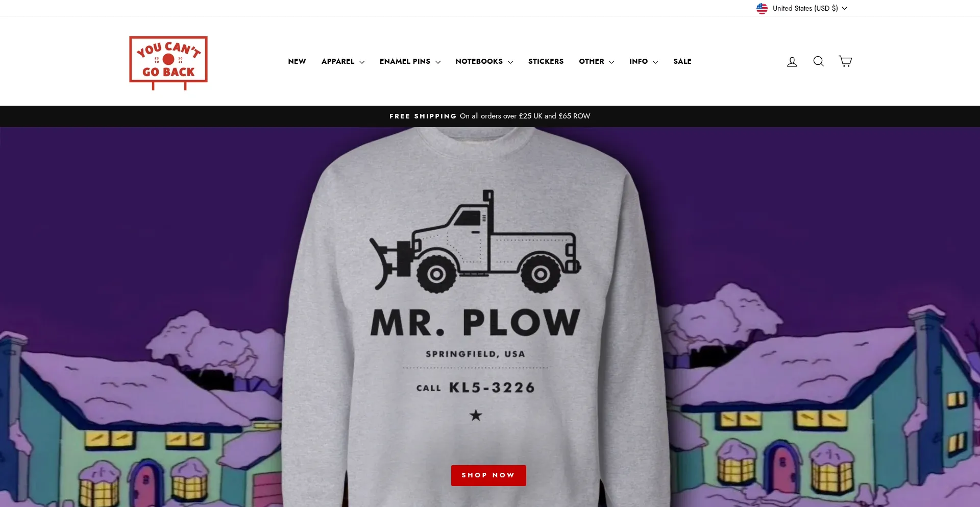
Task: Expand the Apparel menu chevron
Action: click(362, 62)
